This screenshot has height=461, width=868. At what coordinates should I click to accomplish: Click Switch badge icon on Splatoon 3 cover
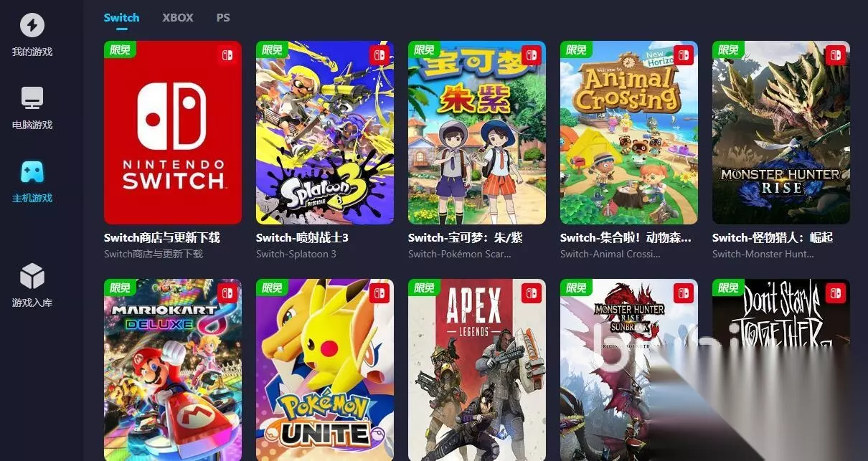point(379,55)
